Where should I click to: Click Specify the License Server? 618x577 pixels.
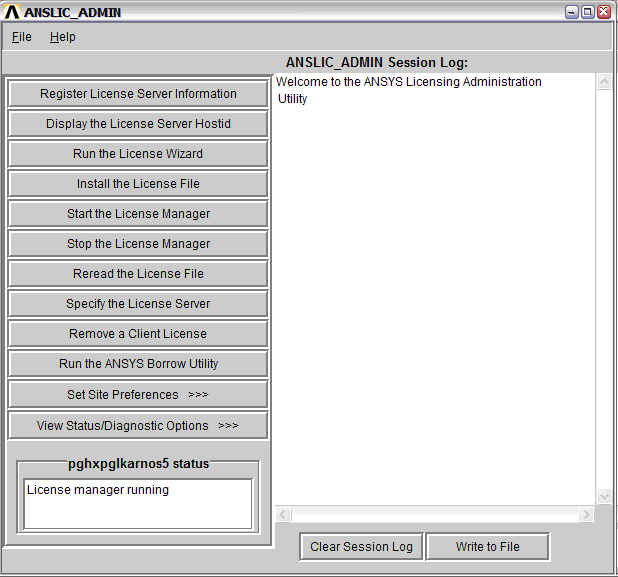tap(138, 303)
